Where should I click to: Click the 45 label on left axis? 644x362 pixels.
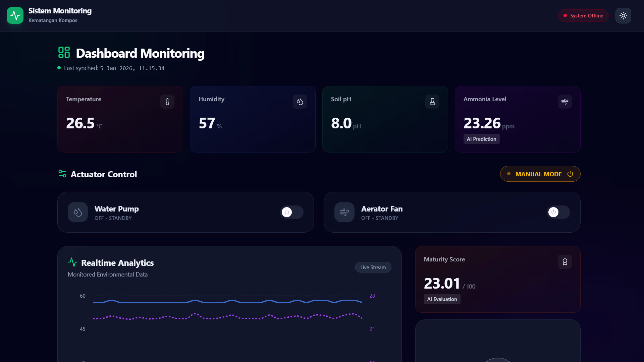coord(83,329)
